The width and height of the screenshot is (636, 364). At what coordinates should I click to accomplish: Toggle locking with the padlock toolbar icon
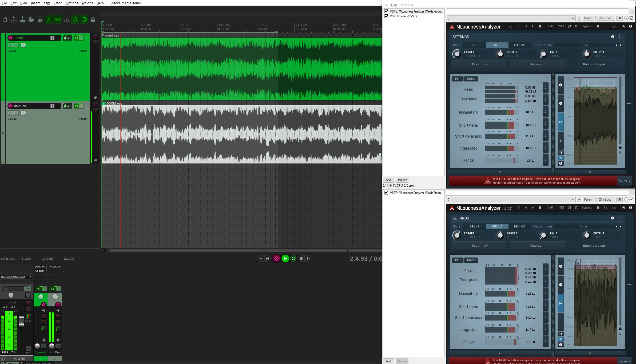coord(93,19)
